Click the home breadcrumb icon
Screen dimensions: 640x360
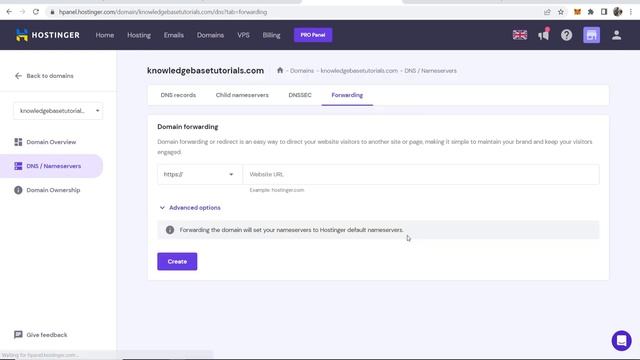[280, 70]
